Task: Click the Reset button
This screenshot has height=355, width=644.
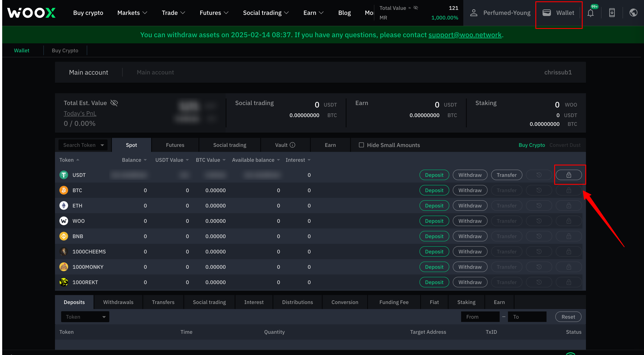Action: tap(568, 317)
